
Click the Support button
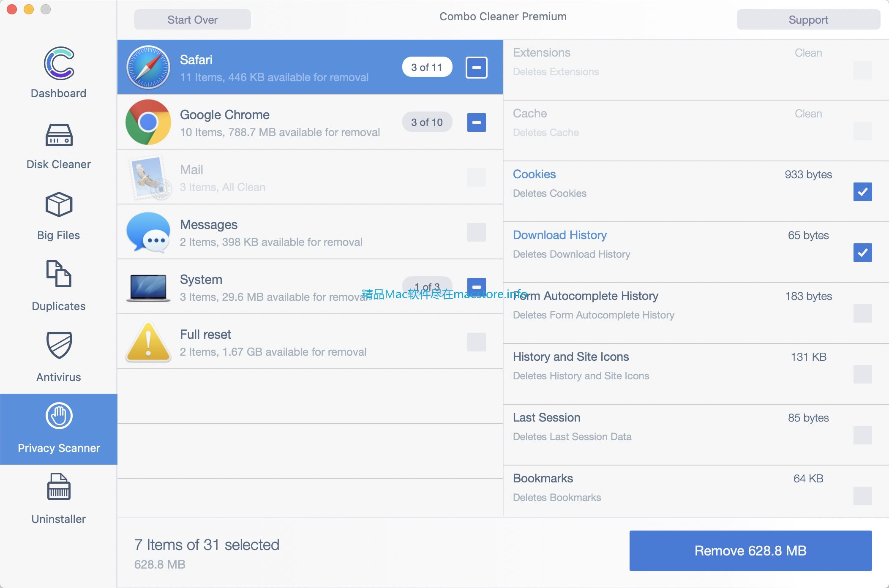[808, 19]
